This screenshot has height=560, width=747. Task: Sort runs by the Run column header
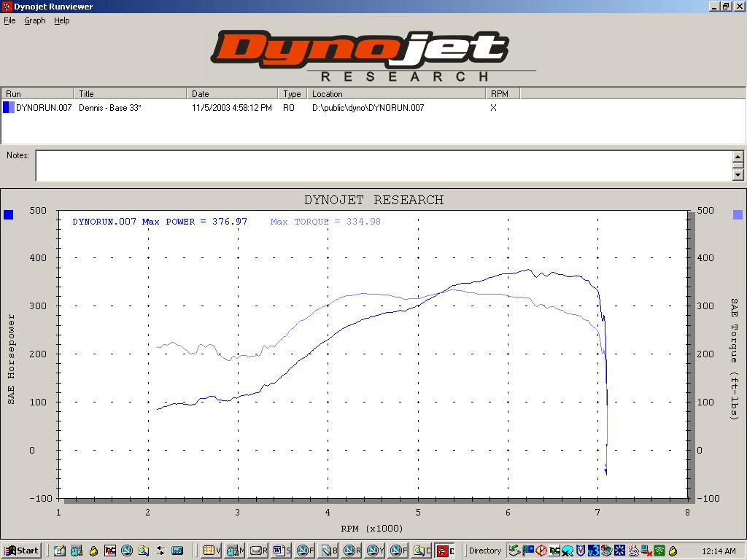38,93
